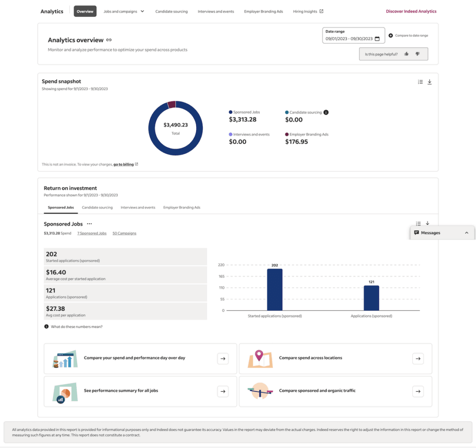Click the Spend snapshot download icon

pos(430,81)
